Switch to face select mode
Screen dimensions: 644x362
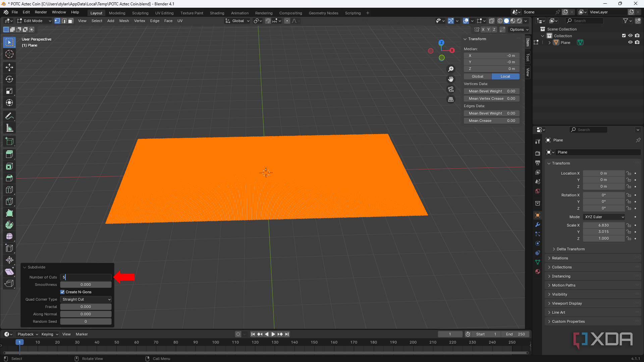[70, 21]
